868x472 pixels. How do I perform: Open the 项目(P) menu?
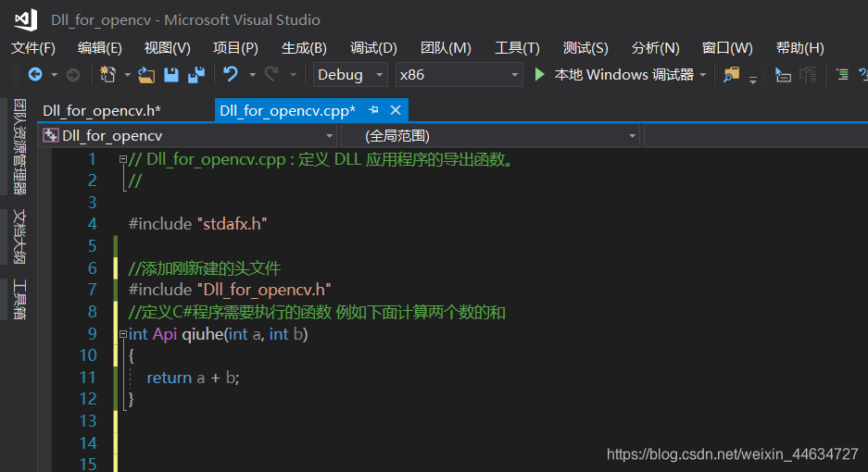(235, 48)
